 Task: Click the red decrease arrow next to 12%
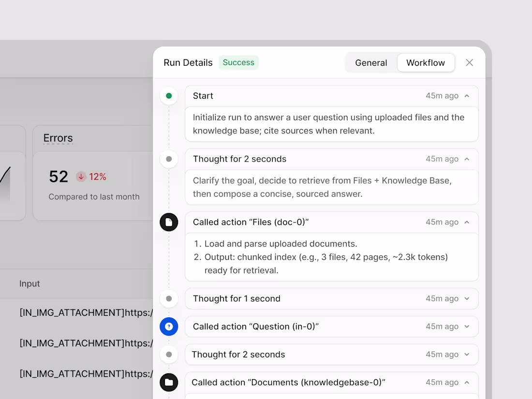[x=80, y=177]
